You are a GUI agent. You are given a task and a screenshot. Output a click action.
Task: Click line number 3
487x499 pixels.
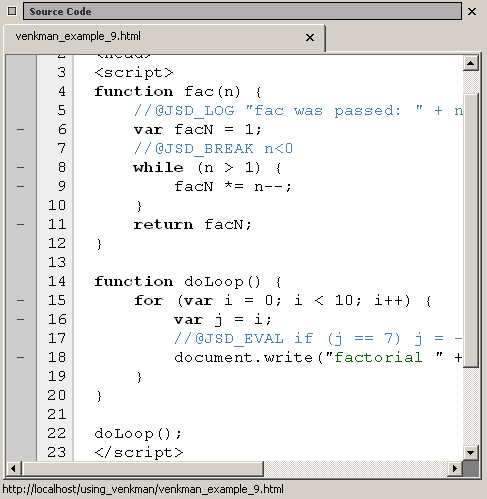[x=62, y=72]
